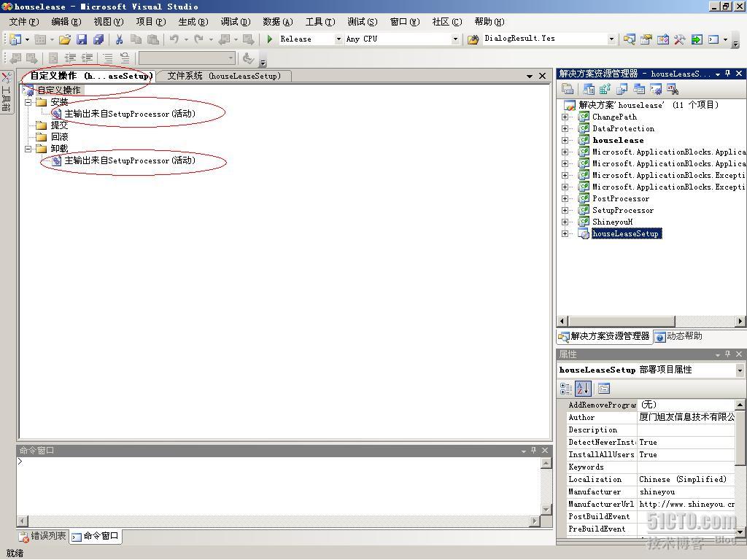Expand the houseLeaseSetup project node
Viewport: 747px width, 560px height.
click(565, 233)
